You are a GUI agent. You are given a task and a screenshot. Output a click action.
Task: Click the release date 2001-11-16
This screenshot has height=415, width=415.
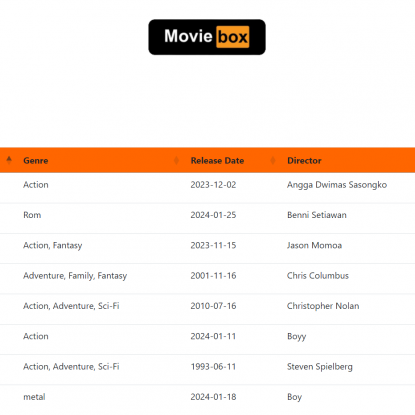(213, 276)
